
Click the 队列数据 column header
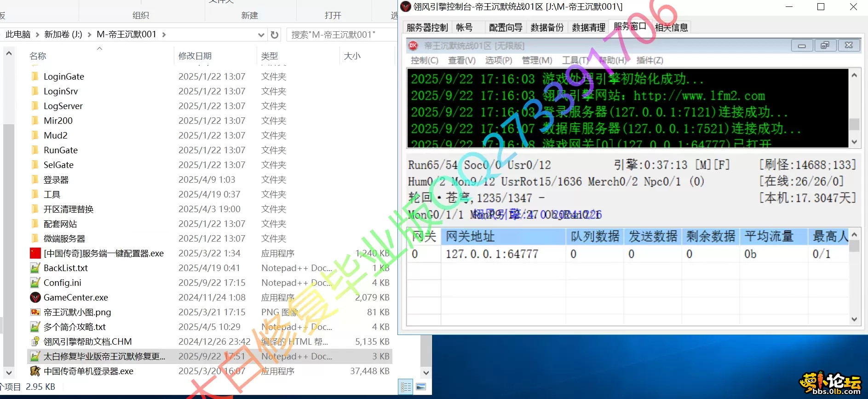(x=595, y=237)
